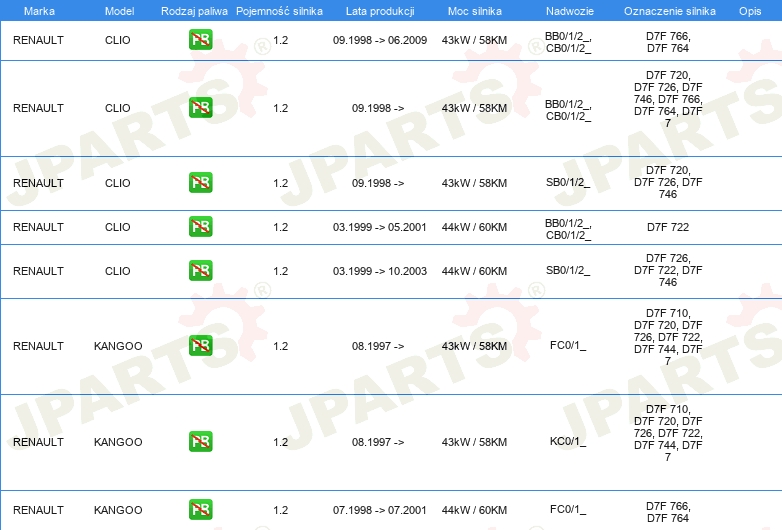
Task: Click the engine code cell D7F 722
Action: click(x=668, y=227)
